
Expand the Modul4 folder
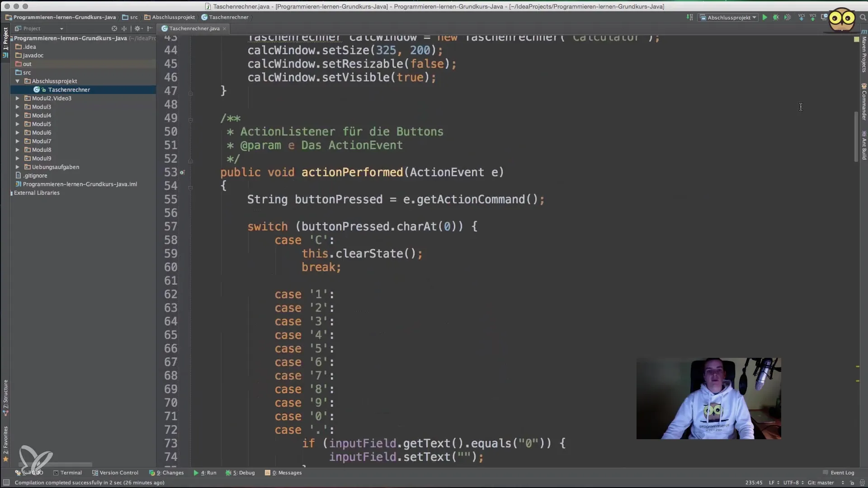(17, 116)
